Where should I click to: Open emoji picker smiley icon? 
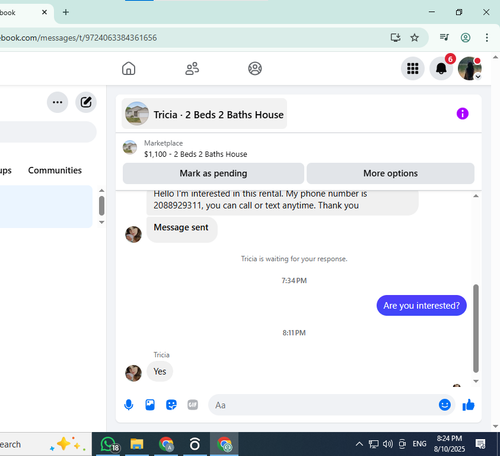[x=445, y=405]
